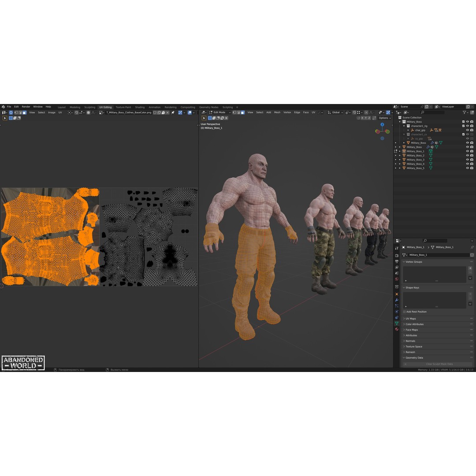Select vertex select mode in 3D viewport header

point(234,112)
